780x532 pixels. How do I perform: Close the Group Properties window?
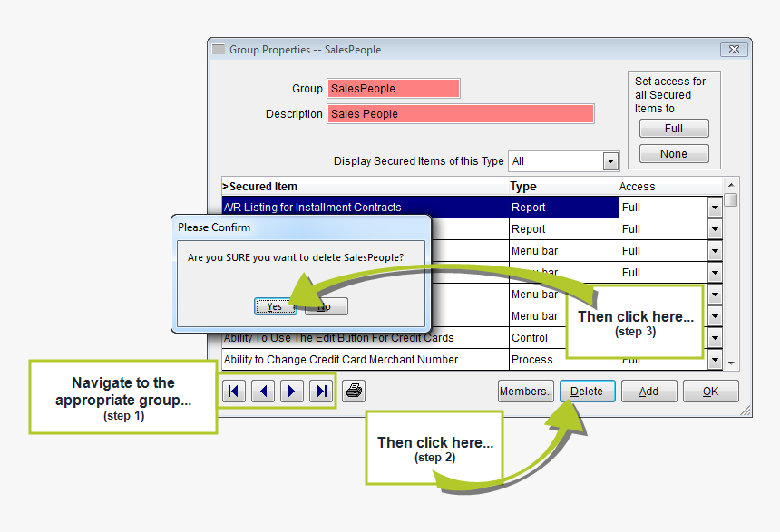pos(734,49)
